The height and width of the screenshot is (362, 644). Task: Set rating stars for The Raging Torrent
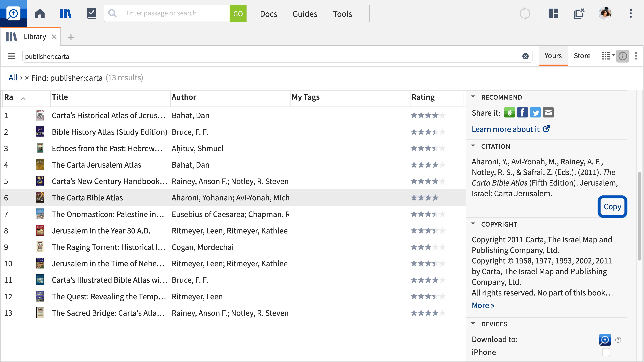428,247
